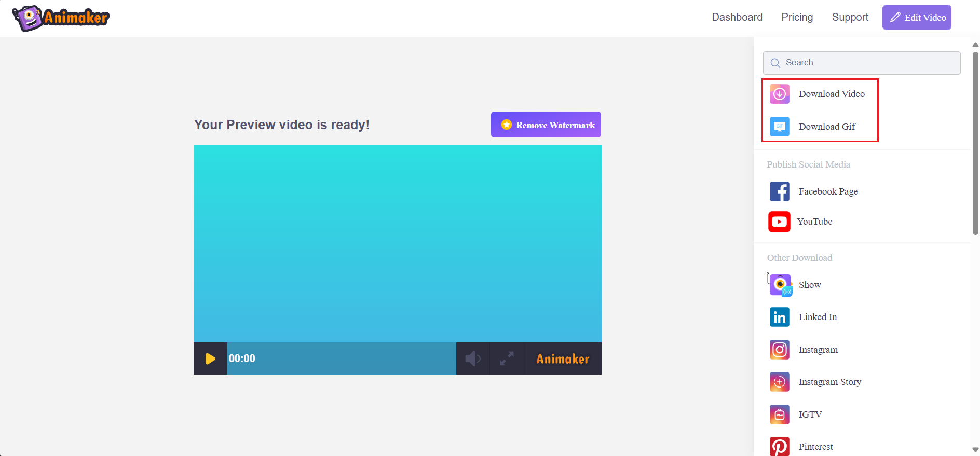This screenshot has height=456, width=980.
Task: Focus the Search input field
Action: [x=862, y=63]
